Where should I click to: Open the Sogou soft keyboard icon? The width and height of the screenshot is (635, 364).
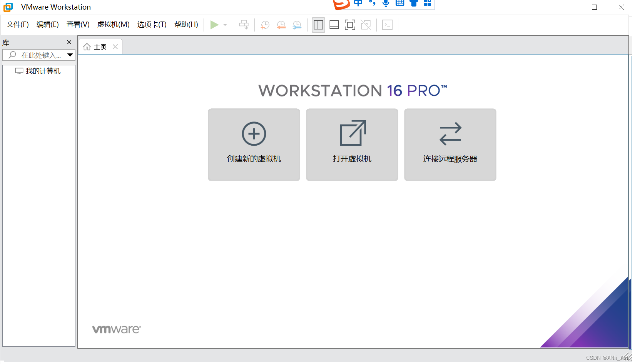pos(400,3)
